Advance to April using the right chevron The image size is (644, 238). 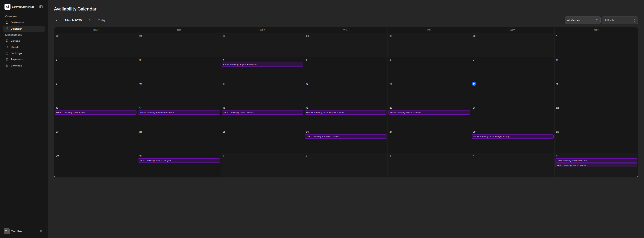click(90, 20)
